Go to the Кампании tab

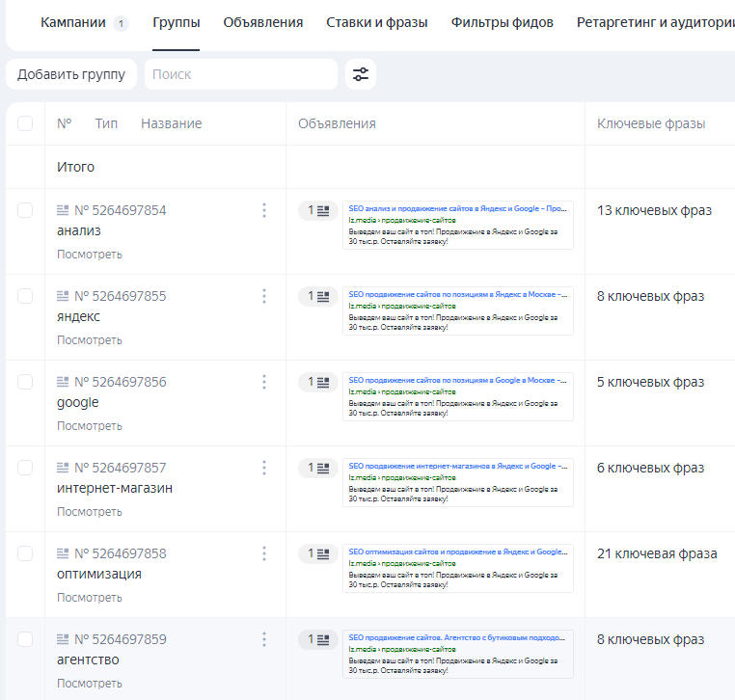(x=73, y=22)
